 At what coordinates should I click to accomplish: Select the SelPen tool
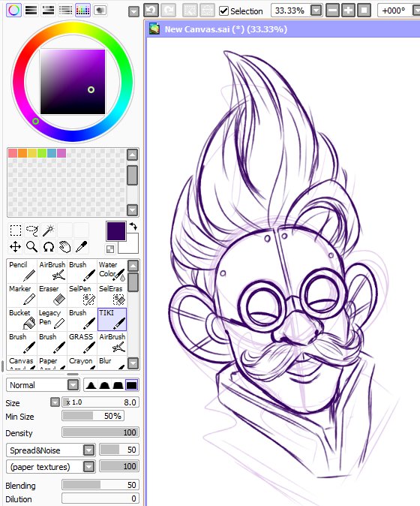[82, 295]
